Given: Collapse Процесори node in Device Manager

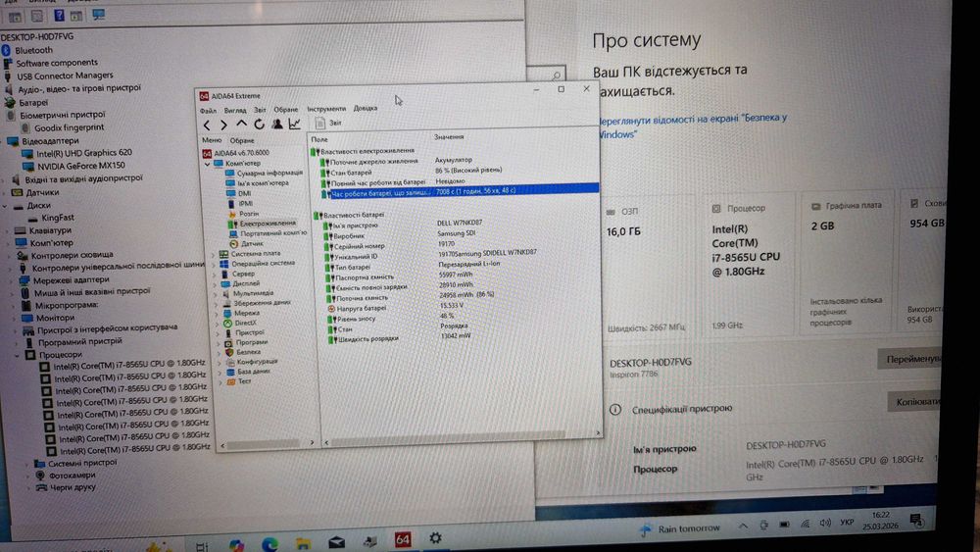Looking at the screenshot, I should coord(17,355).
